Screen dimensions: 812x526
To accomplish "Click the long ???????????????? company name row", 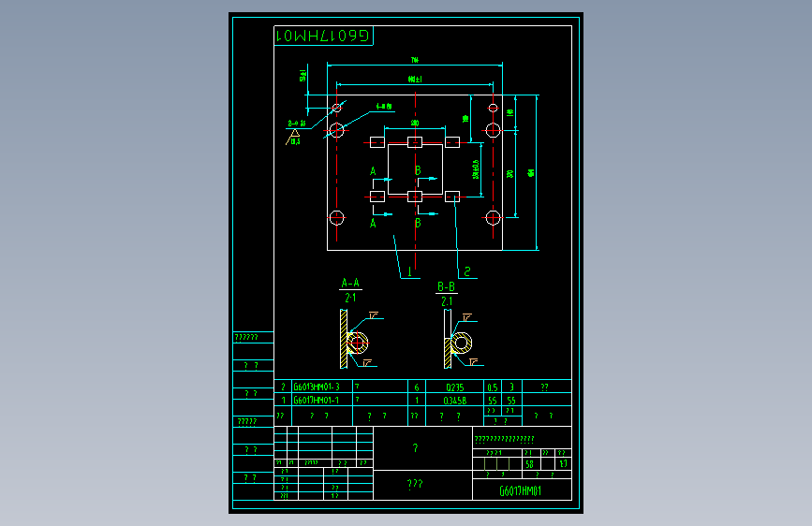I will tap(504, 440).
